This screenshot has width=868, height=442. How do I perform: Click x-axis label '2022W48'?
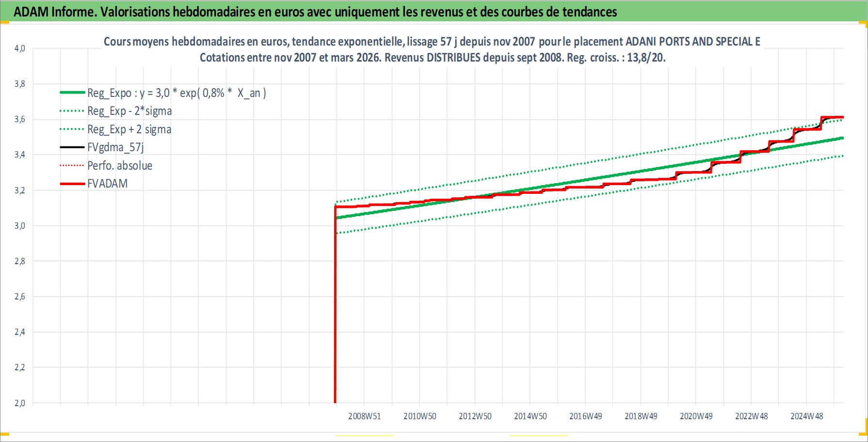[x=752, y=416]
